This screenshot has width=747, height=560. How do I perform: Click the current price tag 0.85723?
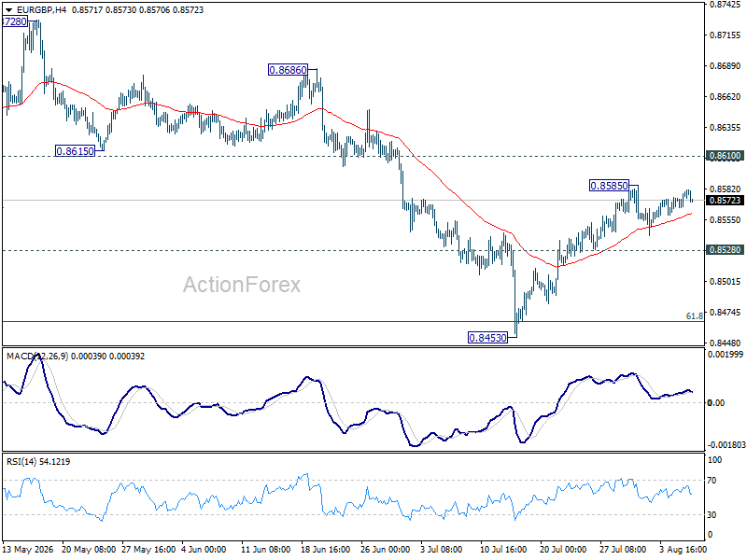coord(726,201)
